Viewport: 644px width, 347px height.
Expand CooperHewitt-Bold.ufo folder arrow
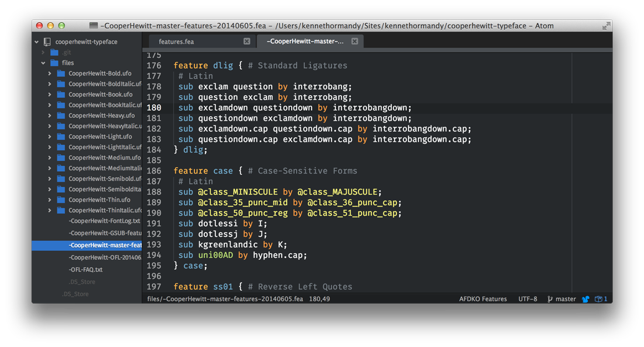pyautogui.click(x=50, y=73)
